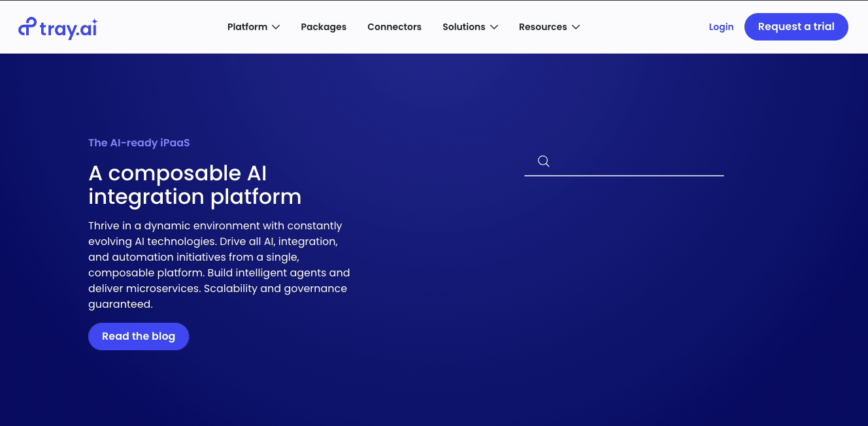Open the Platform menu
The image size is (868, 426).
point(247,27)
